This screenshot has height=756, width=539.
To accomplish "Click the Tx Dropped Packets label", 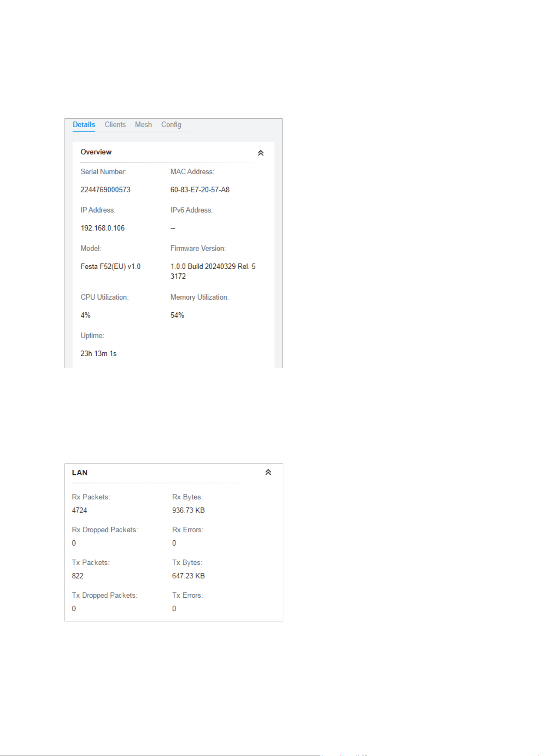I will tap(104, 595).
